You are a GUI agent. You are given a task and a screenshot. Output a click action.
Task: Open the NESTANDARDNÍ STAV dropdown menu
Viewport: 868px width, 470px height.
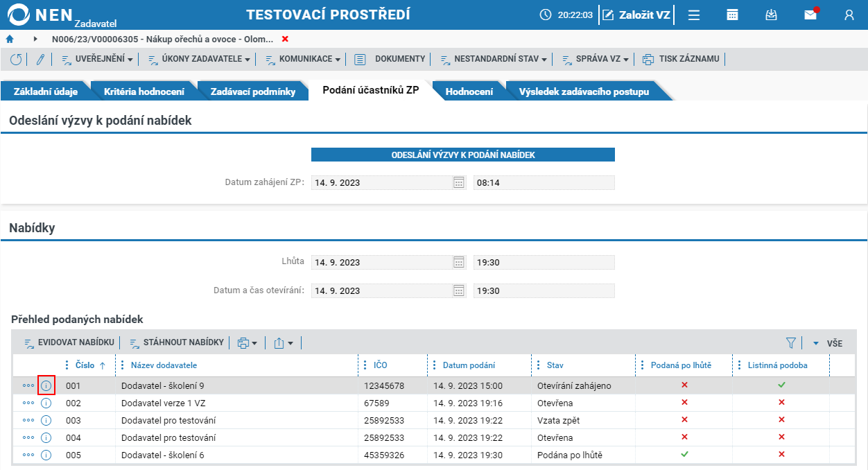pos(494,59)
